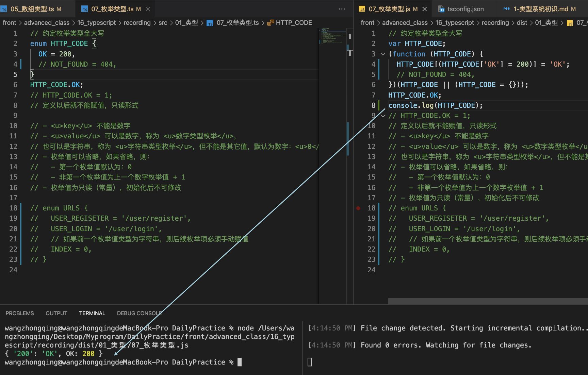This screenshot has height=375, width=588.
Task: Click the TS file icon on 05_数组类型.ts tab
Action: (x=4, y=9)
